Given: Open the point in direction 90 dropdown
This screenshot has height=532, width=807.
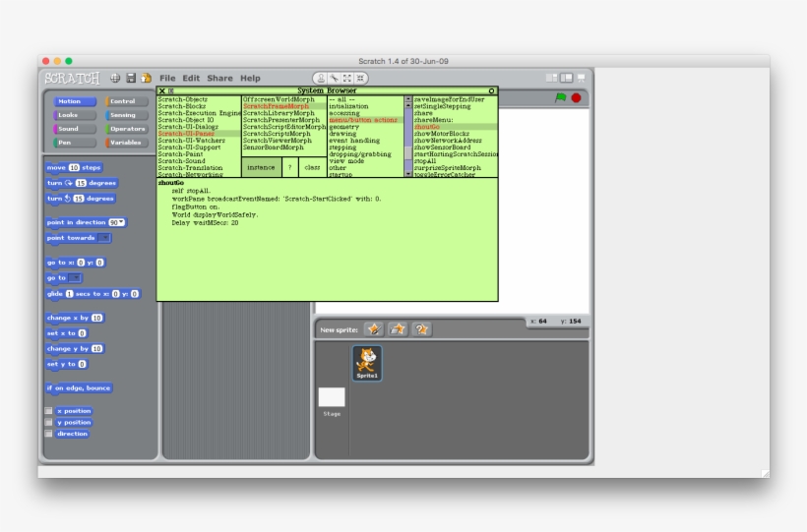Looking at the screenshot, I should (117, 222).
